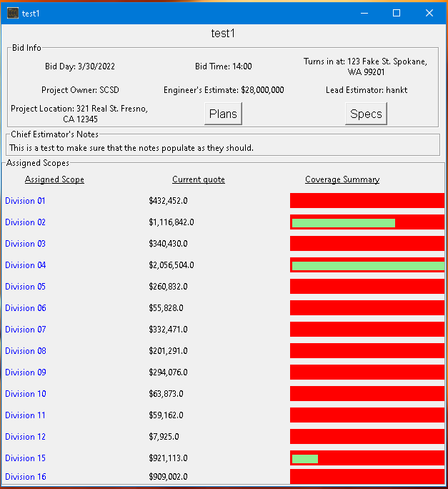Click the Division 02 green coverage bar
The width and height of the screenshot is (448, 489).
coord(344,223)
